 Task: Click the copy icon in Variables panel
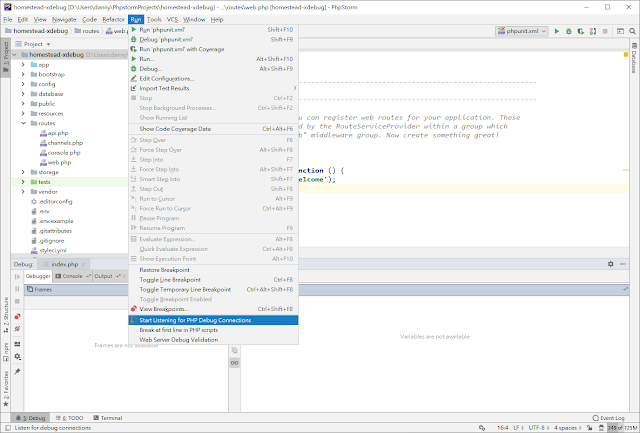coord(234,350)
